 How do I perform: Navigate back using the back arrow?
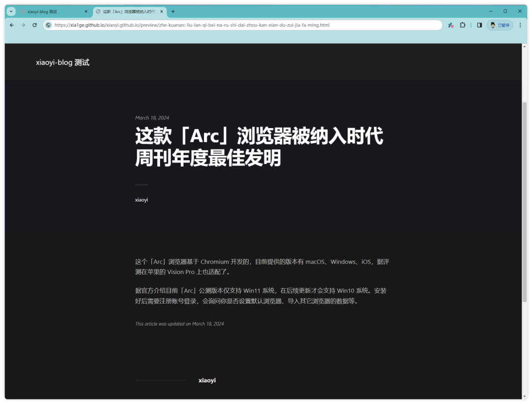(12, 25)
